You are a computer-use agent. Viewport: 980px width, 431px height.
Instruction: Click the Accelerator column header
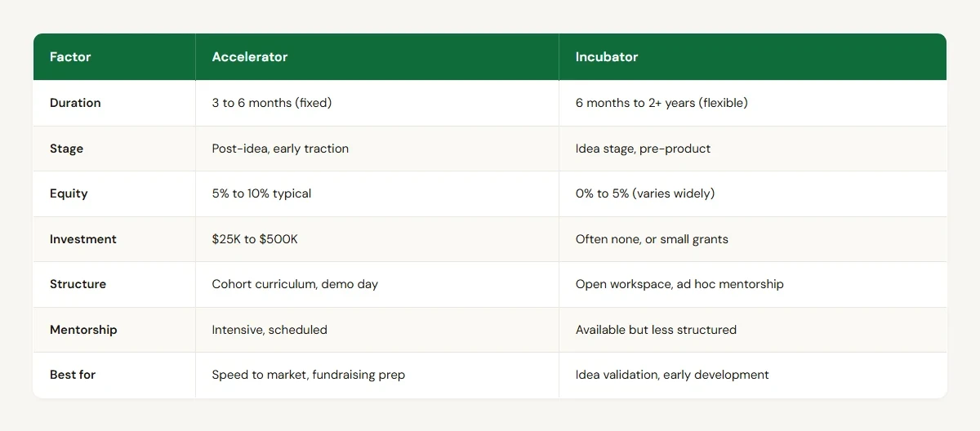click(x=377, y=57)
